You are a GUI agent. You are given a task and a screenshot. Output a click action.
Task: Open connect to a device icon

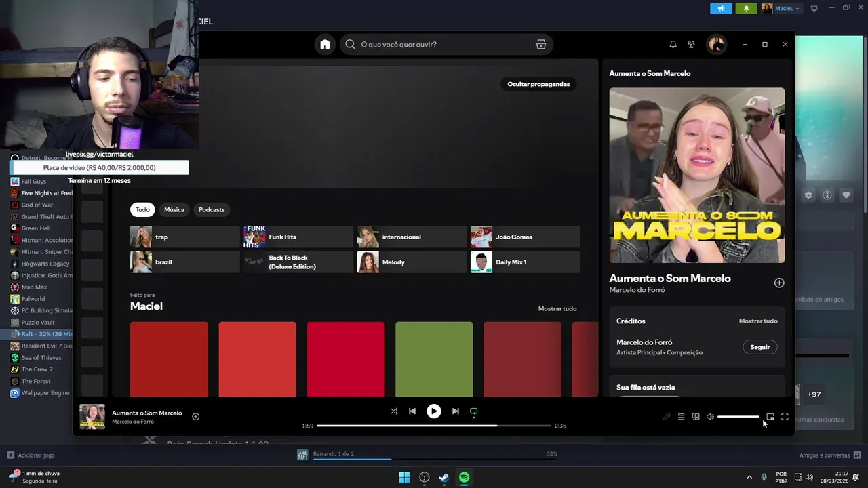coord(696,417)
